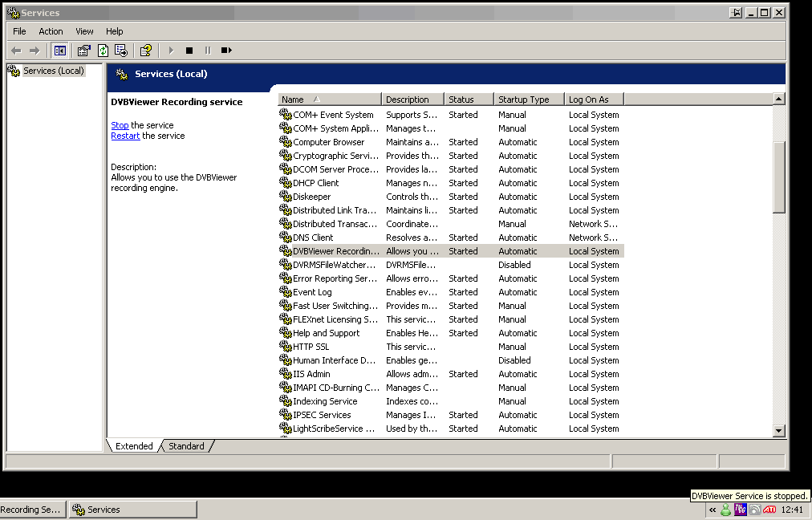Screen dimensions: 812x520
Task: Click the Restart the service link
Action: point(125,136)
